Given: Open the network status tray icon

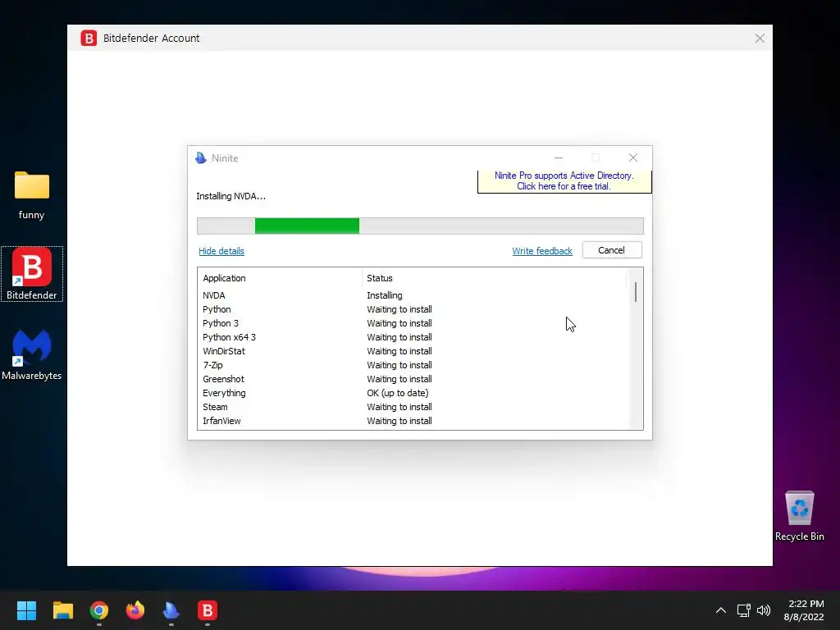Looking at the screenshot, I should (743, 610).
